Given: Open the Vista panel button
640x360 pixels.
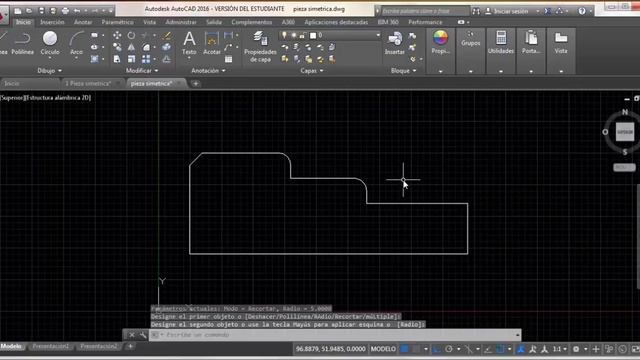Looking at the screenshot, I should [x=561, y=43].
